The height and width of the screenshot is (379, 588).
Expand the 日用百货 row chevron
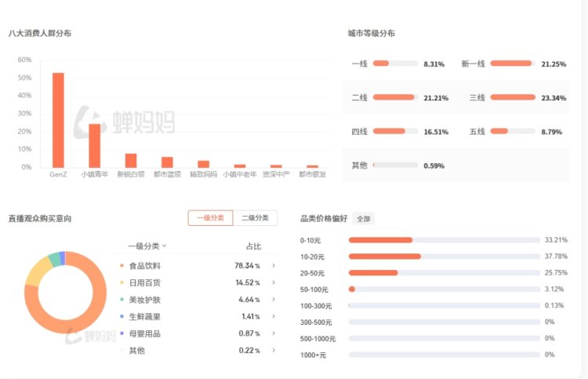point(274,282)
